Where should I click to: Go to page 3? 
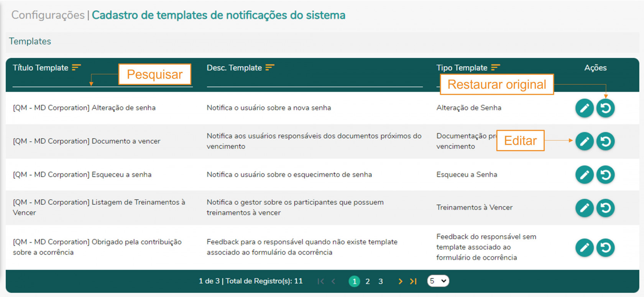point(381,281)
